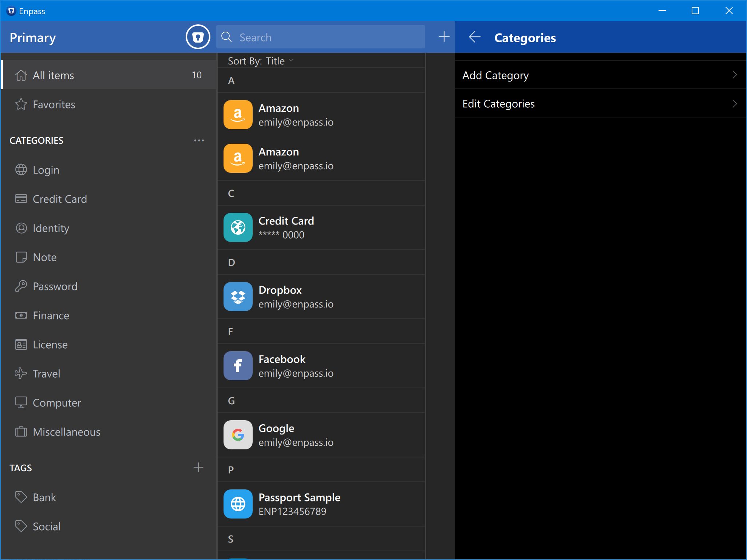Click the tag icon beside Bank
747x560 pixels.
point(21,497)
